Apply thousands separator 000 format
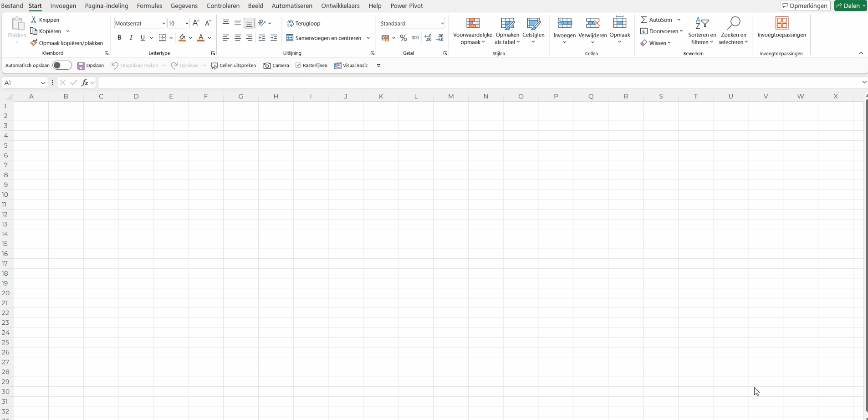Screen dimensions: 868x420 pyautogui.click(x=415, y=38)
